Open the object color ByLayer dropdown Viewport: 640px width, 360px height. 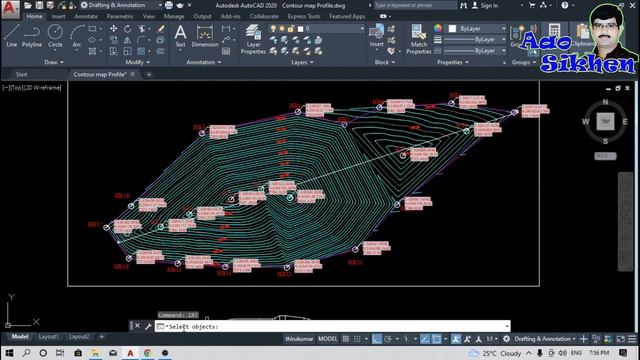477,29
